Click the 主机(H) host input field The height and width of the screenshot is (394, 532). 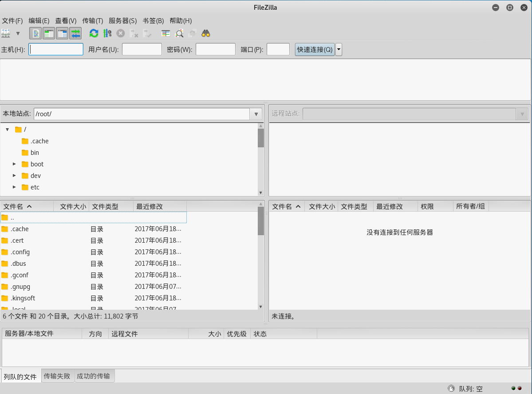coord(56,49)
